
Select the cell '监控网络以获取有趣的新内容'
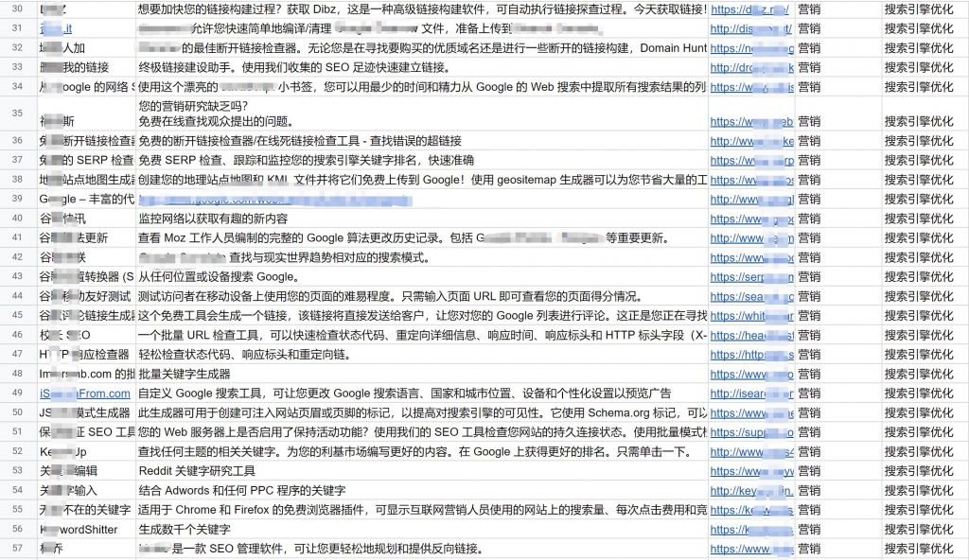pyautogui.click(x=422, y=219)
